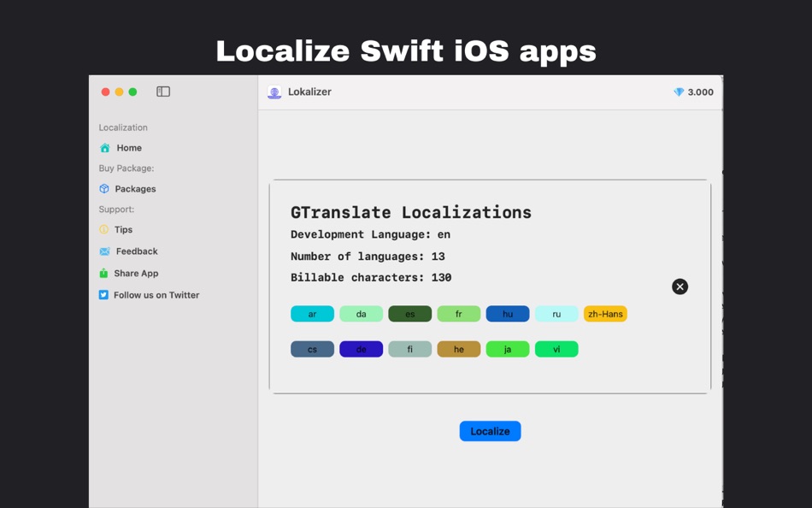The image size is (812, 508).
Task: Toggle the sidebar with the sidebar icon
Action: [163, 92]
